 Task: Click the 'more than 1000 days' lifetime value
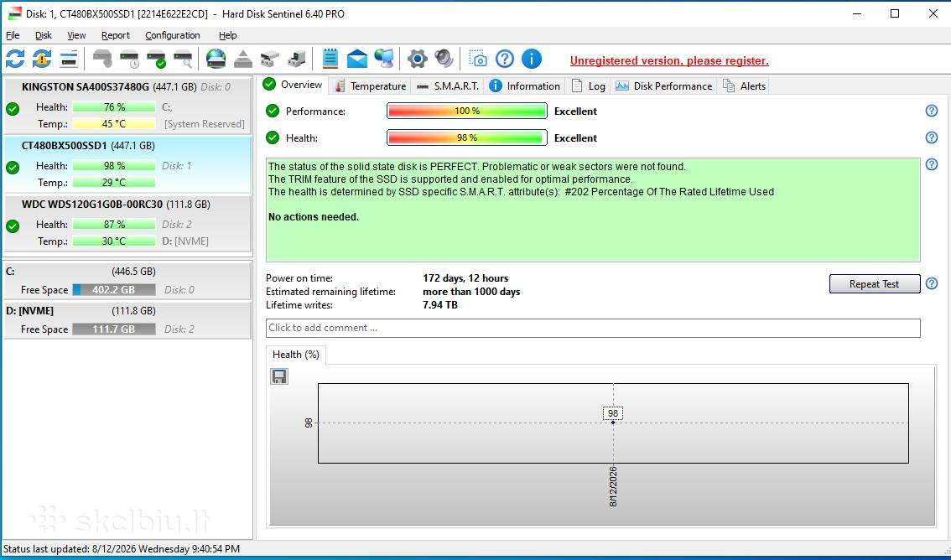[471, 292]
